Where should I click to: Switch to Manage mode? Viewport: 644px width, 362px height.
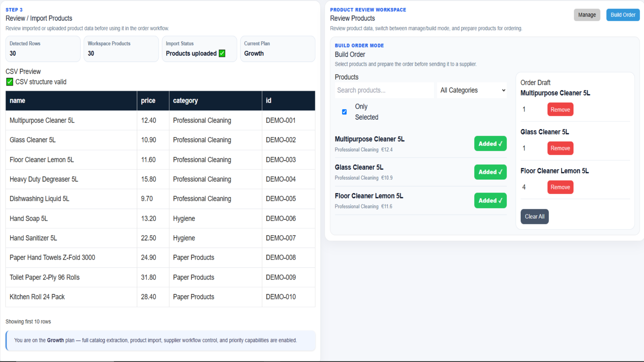point(587,15)
